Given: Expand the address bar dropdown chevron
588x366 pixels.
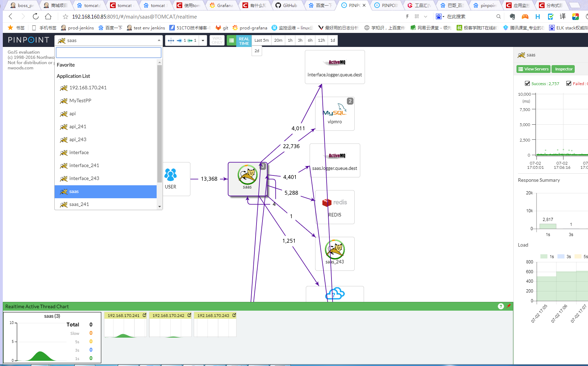Looking at the screenshot, I should pyautogui.click(x=425, y=16).
